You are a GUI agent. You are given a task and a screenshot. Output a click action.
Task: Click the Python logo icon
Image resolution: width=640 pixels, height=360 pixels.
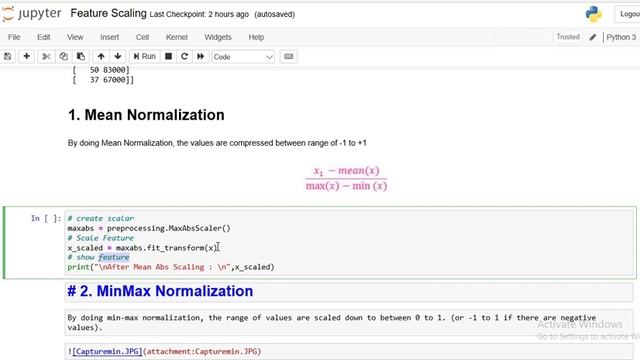593,14
